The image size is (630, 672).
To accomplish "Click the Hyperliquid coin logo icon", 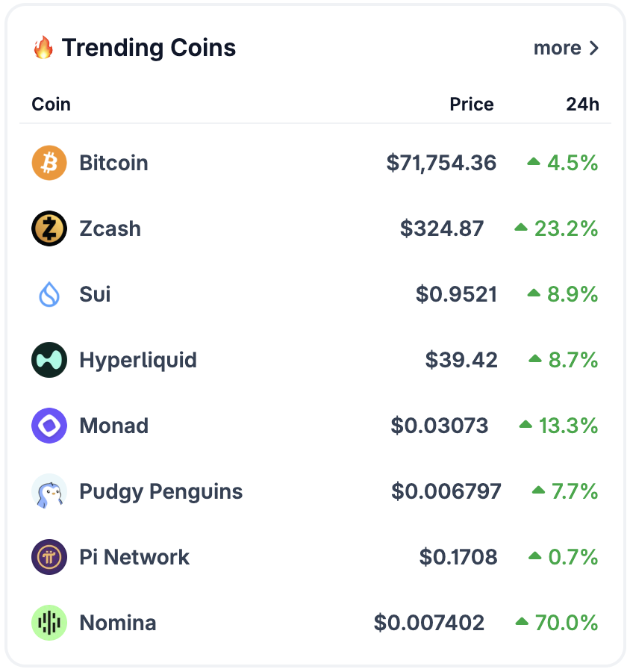I will [x=49, y=360].
